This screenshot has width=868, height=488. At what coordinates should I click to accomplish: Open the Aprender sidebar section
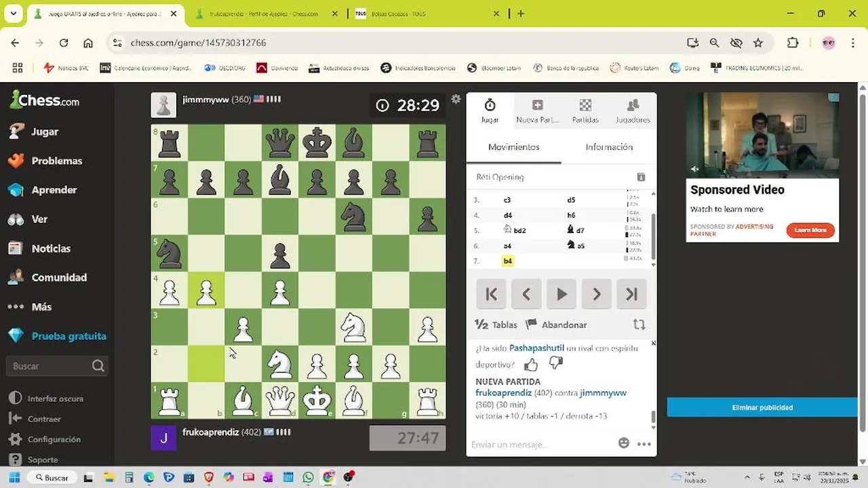coord(43,190)
